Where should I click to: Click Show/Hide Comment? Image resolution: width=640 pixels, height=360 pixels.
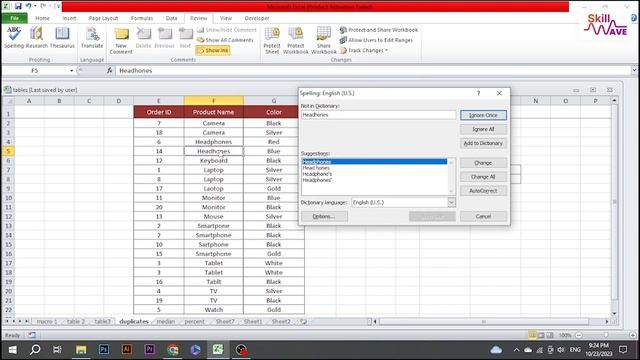pos(227,30)
